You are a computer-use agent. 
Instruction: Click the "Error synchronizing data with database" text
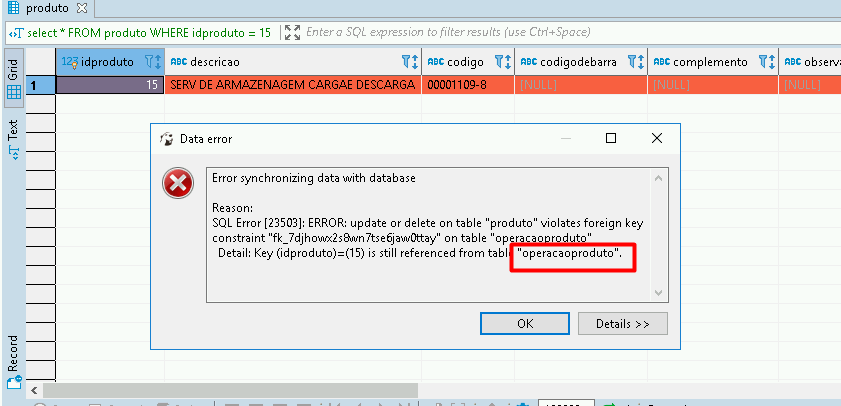(x=314, y=178)
